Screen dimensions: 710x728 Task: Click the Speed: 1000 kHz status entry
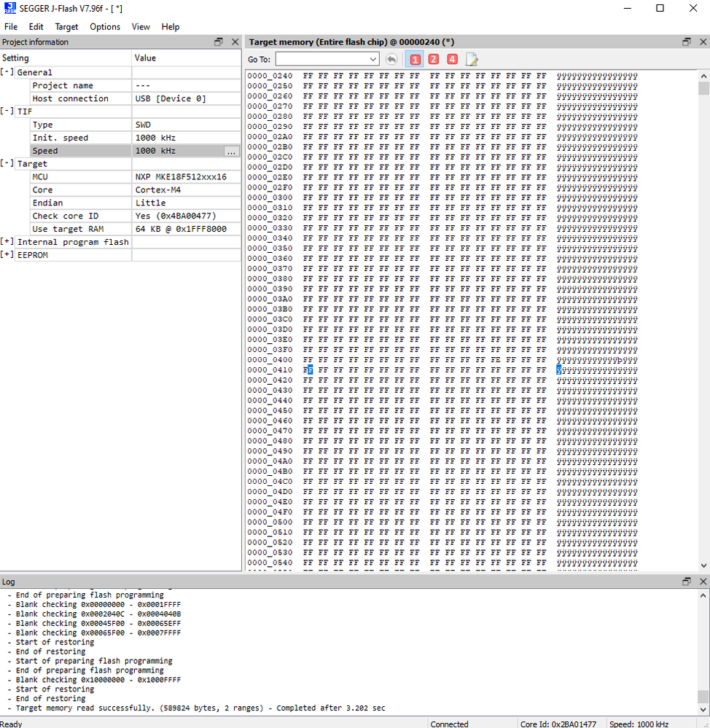[639, 724]
